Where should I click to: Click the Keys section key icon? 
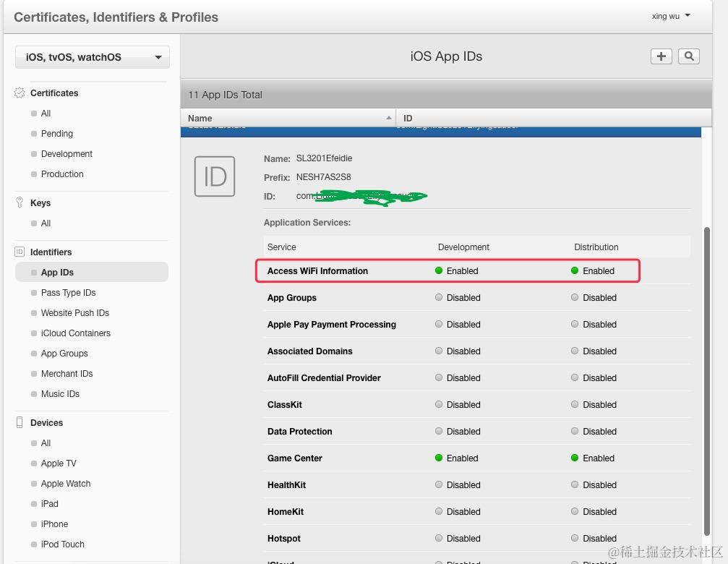tap(20, 202)
